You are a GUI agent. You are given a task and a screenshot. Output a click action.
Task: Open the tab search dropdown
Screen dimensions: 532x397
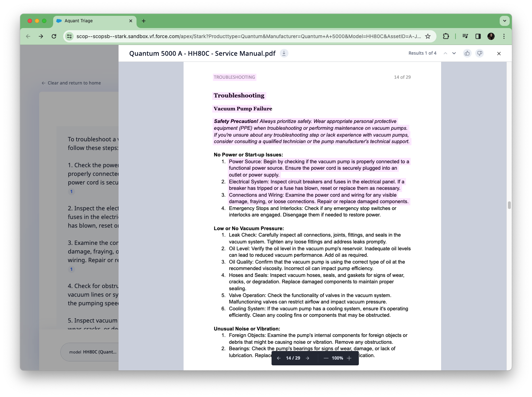point(504,21)
